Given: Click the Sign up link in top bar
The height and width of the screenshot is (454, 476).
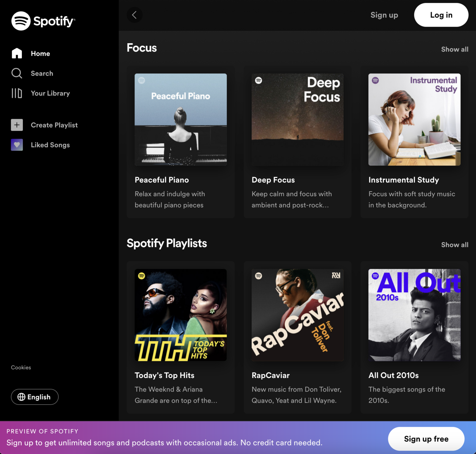Looking at the screenshot, I should pyautogui.click(x=384, y=15).
